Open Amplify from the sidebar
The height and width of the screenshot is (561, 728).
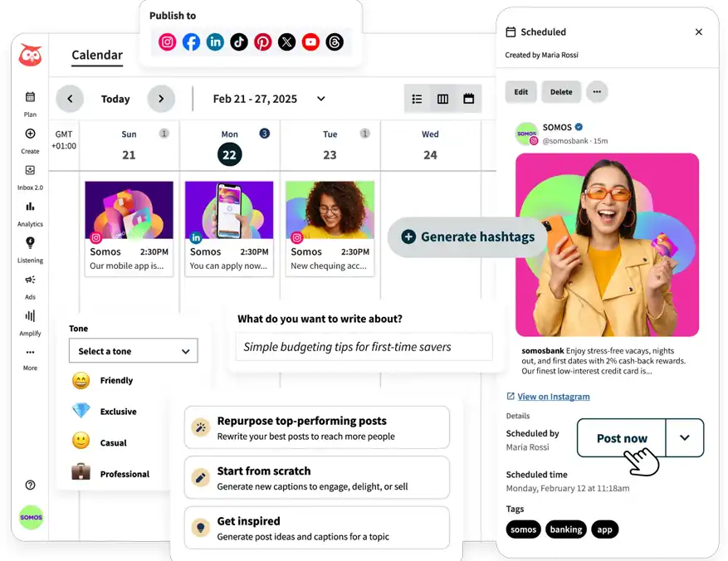pos(30,316)
